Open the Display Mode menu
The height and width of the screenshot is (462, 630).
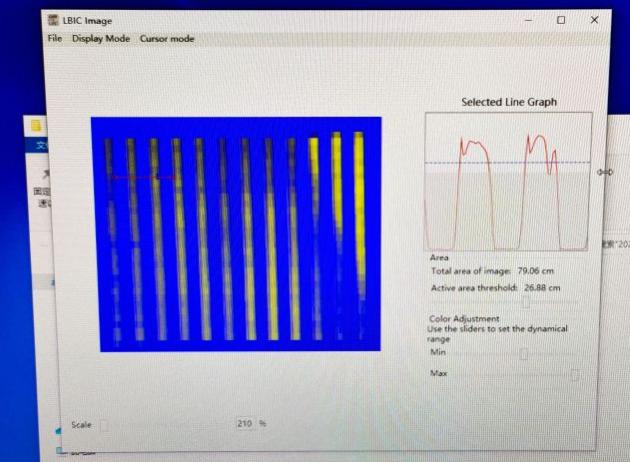click(101, 39)
